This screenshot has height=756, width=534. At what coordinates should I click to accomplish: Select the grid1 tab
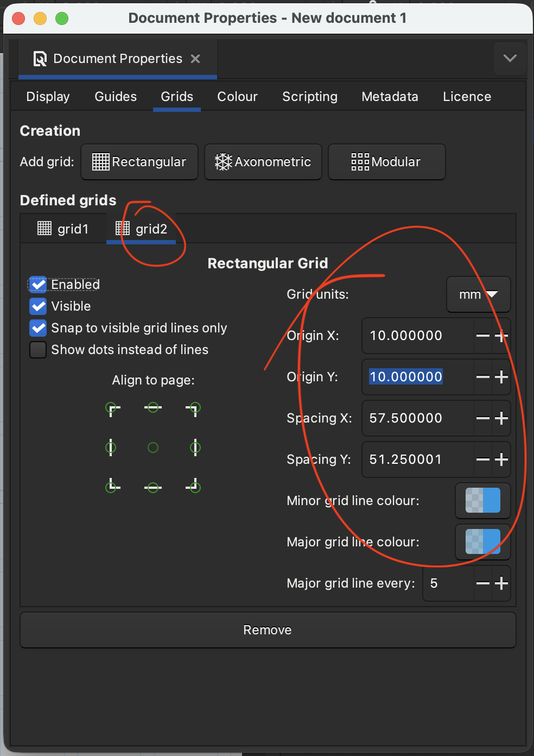63,229
